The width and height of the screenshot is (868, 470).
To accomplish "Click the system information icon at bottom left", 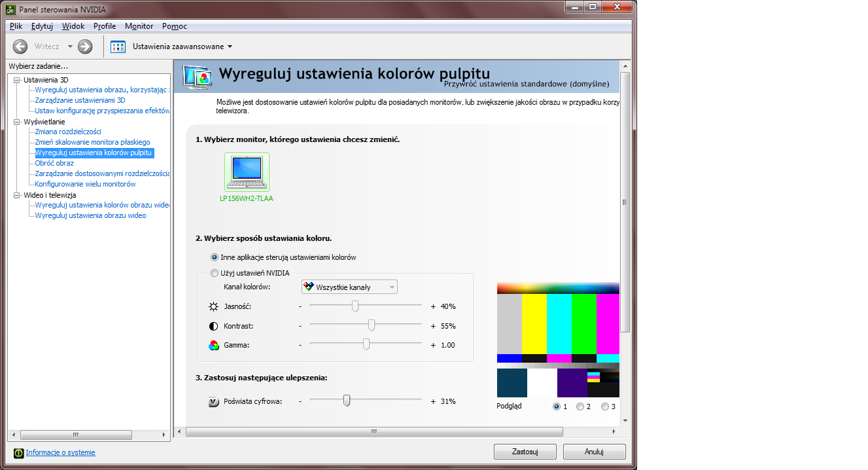I will tap(18, 452).
